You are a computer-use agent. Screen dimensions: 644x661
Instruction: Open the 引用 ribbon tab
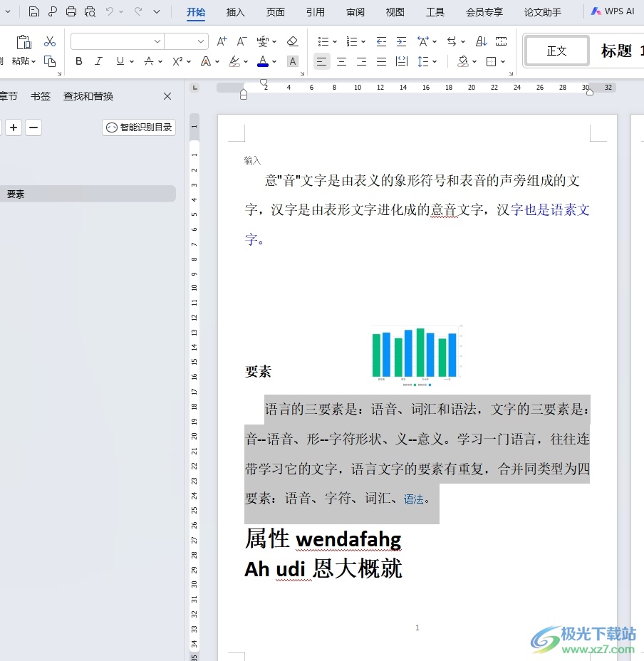click(316, 12)
